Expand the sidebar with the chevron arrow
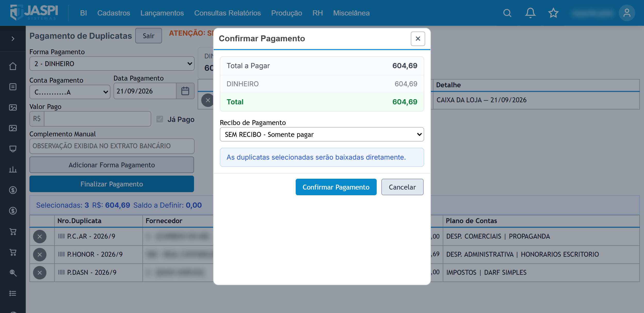644x313 pixels. [13, 39]
